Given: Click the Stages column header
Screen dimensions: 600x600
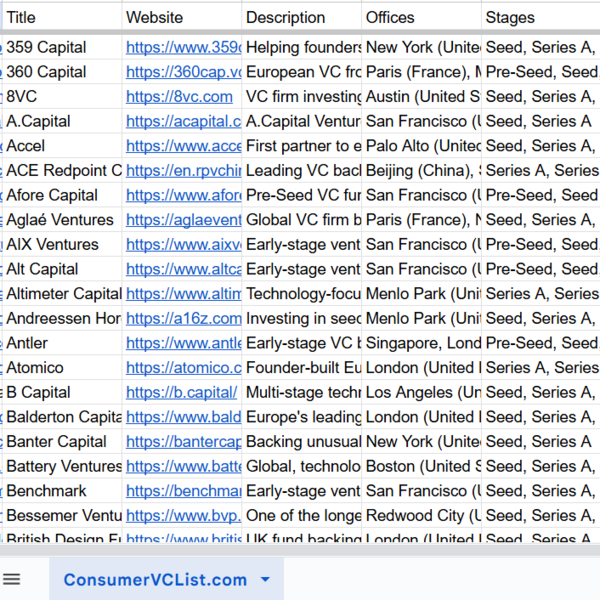Looking at the screenshot, I should [541, 17].
